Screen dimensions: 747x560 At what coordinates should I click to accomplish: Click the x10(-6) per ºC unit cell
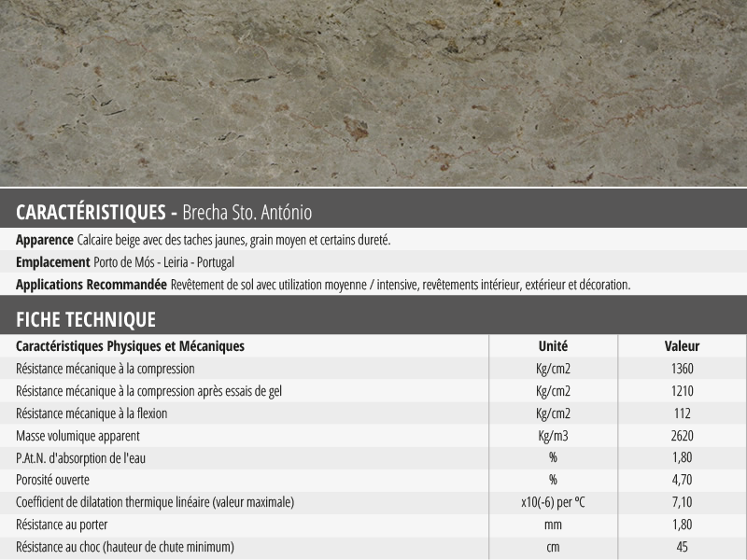tap(553, 502)
